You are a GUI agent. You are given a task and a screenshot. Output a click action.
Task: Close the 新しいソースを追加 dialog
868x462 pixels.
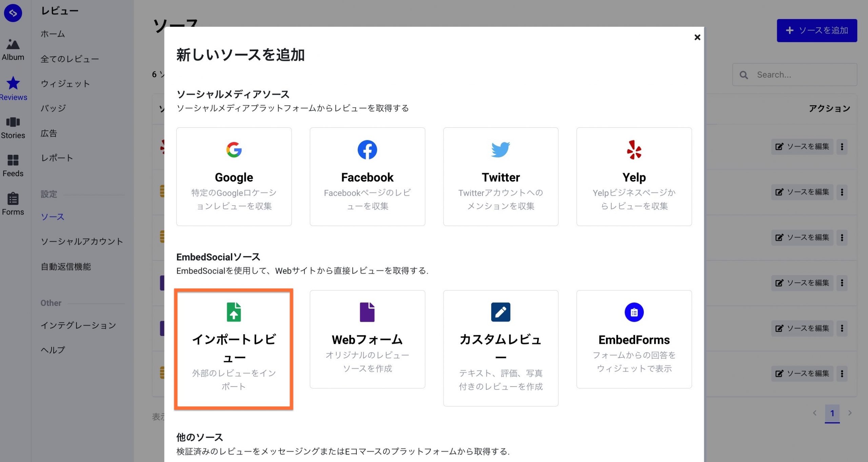tap(697, 37)
